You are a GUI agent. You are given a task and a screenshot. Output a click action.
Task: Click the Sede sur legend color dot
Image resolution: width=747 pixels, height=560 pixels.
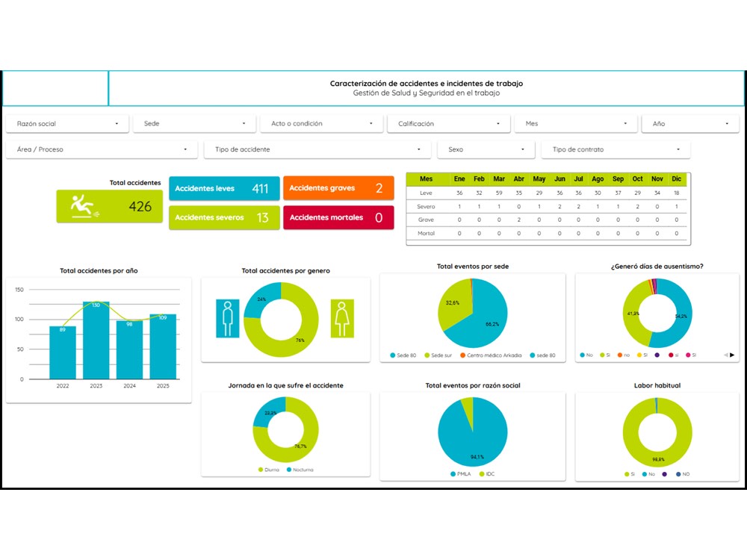427,355
